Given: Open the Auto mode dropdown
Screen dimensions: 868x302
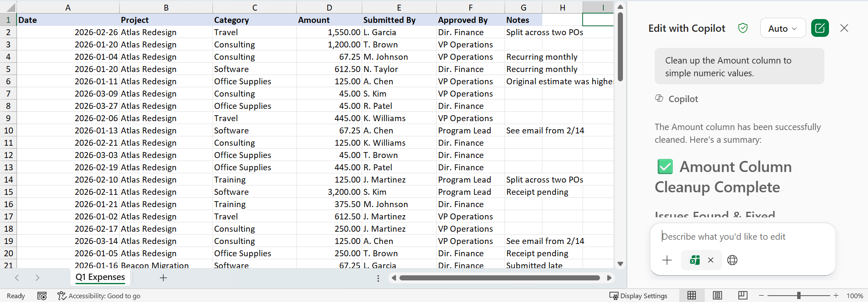Looking at the screenshot, I should tap(783, 28).
